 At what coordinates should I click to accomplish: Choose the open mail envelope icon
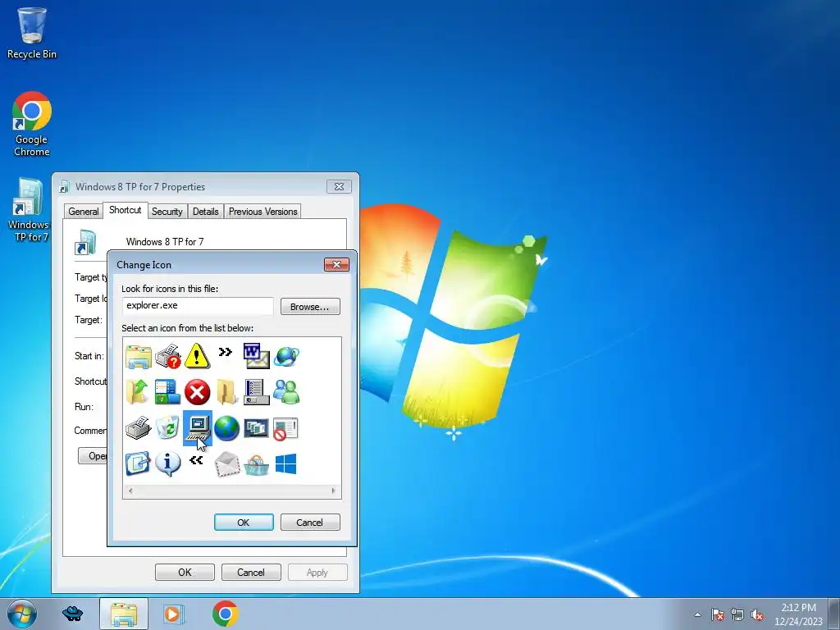pos(226,464)
